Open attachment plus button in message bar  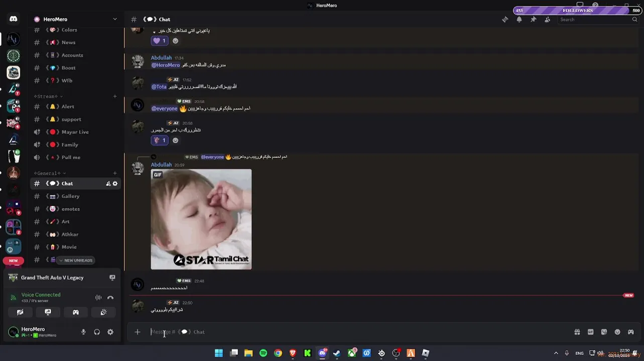point(138,332)
